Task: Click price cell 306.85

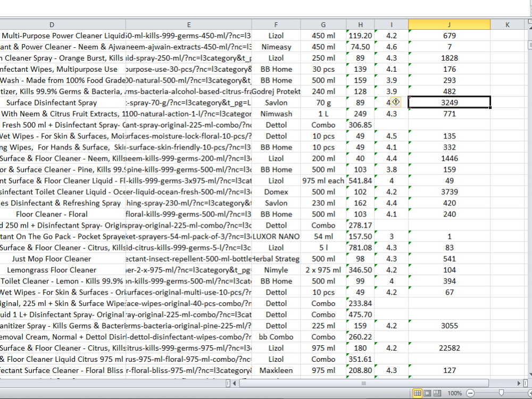Action: pyautogui.click(x=360, y=125)
